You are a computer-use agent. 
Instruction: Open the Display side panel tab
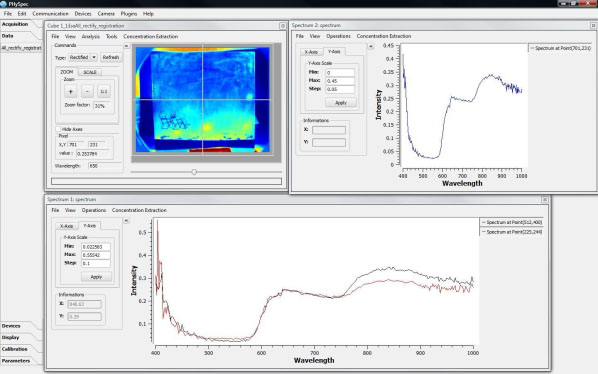(10, 337)
